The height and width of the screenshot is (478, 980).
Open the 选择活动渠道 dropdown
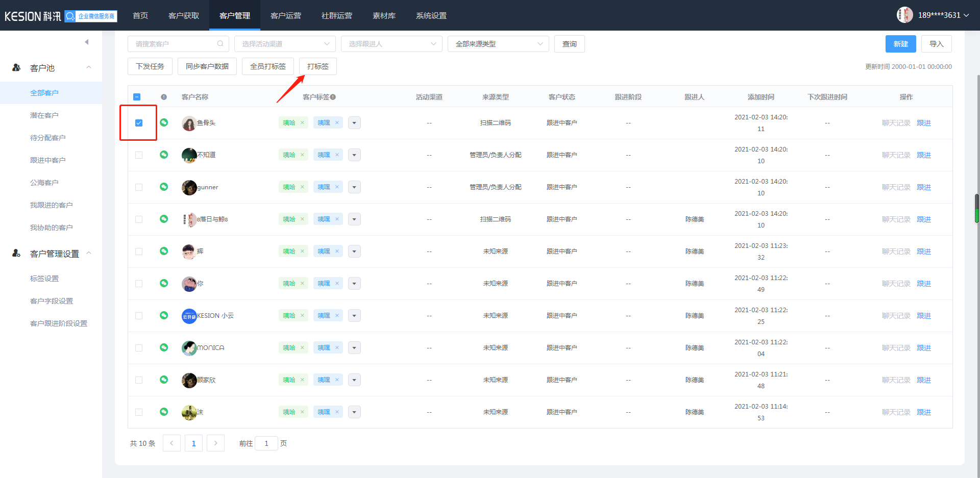point(285,44)
